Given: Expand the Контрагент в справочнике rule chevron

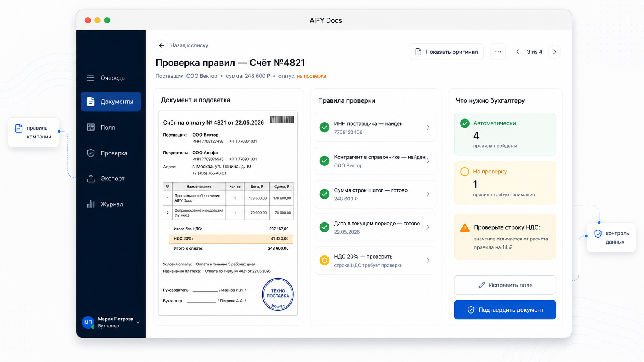Looking at the screenshot, I should [428, 161].
